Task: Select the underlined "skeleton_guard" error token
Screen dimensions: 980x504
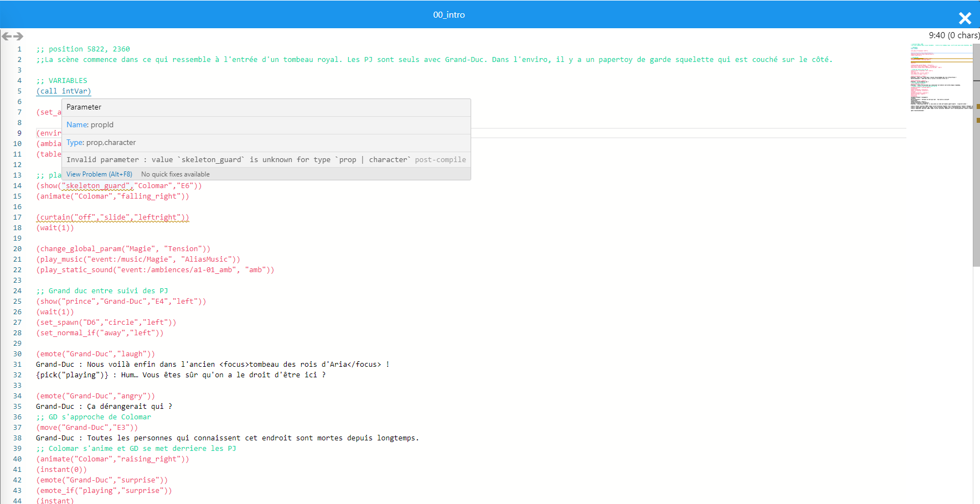Action: click(x=97, y=185)
